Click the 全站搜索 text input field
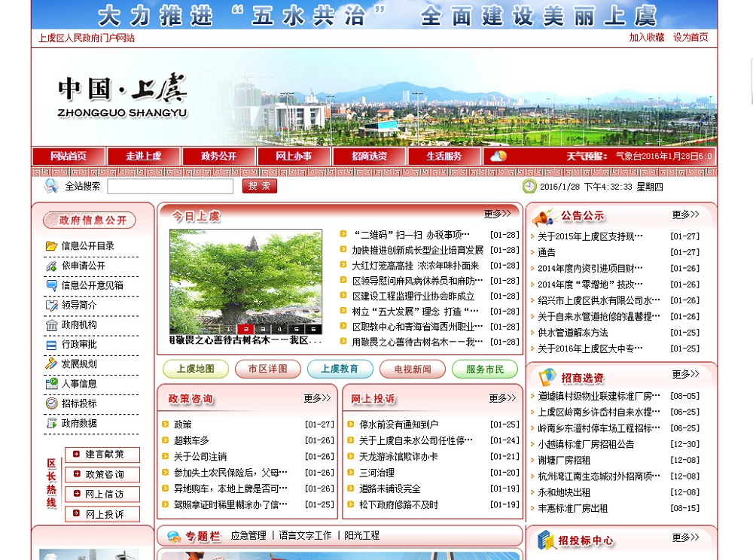Screen dimensions: 753x560 coord(170,187)
